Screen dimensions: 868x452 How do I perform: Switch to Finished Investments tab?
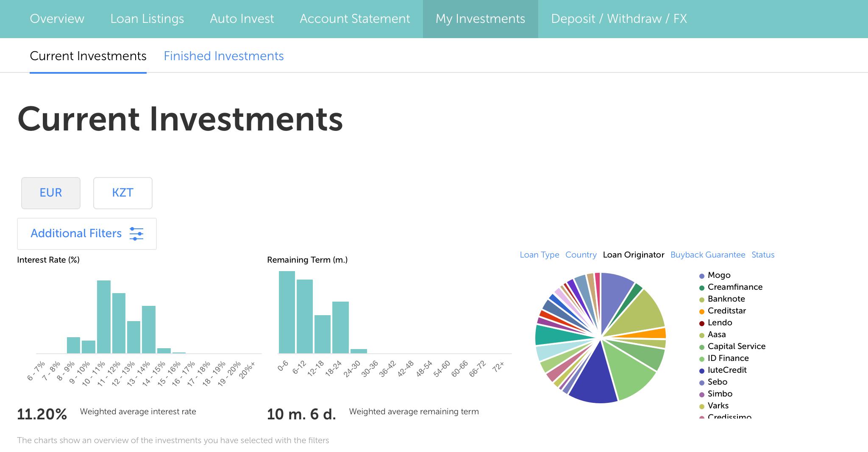pos(224,56)
